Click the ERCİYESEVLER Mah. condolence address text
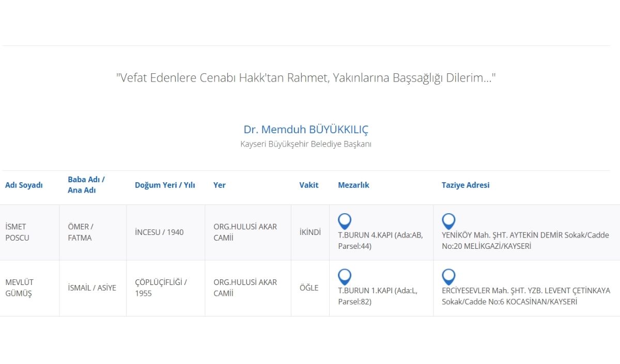Screen dimensions: 620x364 [526, 296]
